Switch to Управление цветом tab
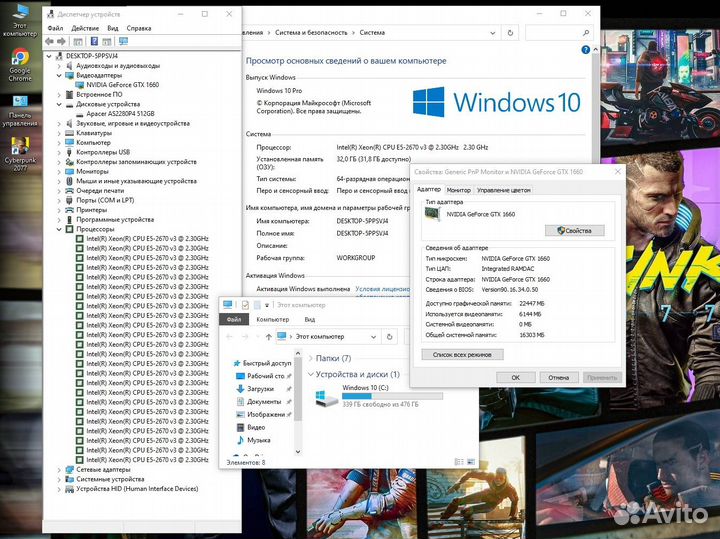The image size is (720, 539). coord(503,190)
